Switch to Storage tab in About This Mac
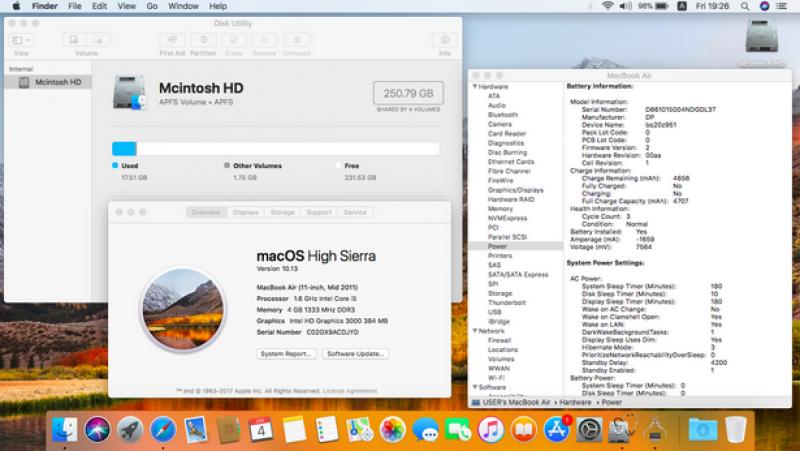The height and width of the screenshot is (451, 800). click(283, 212)
